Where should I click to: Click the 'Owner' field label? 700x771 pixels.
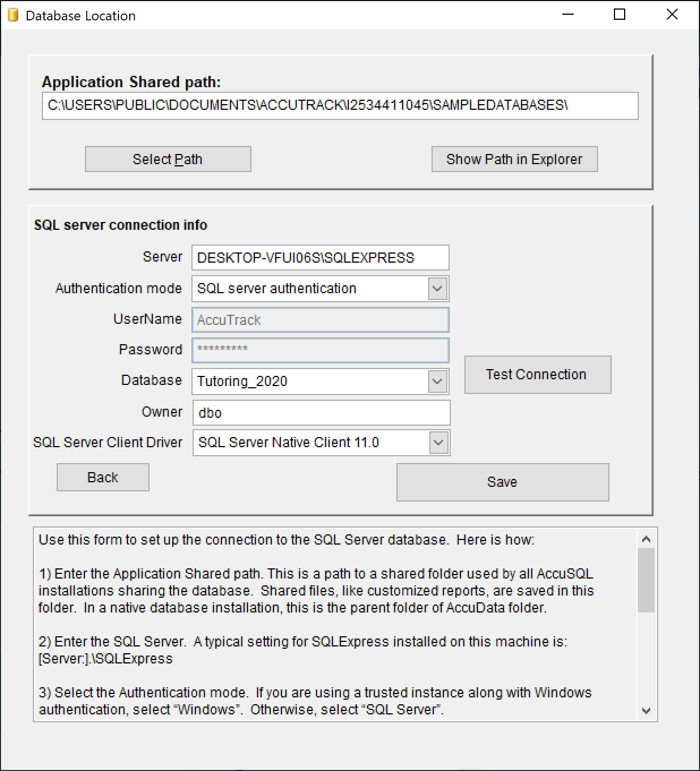point(162,412)
